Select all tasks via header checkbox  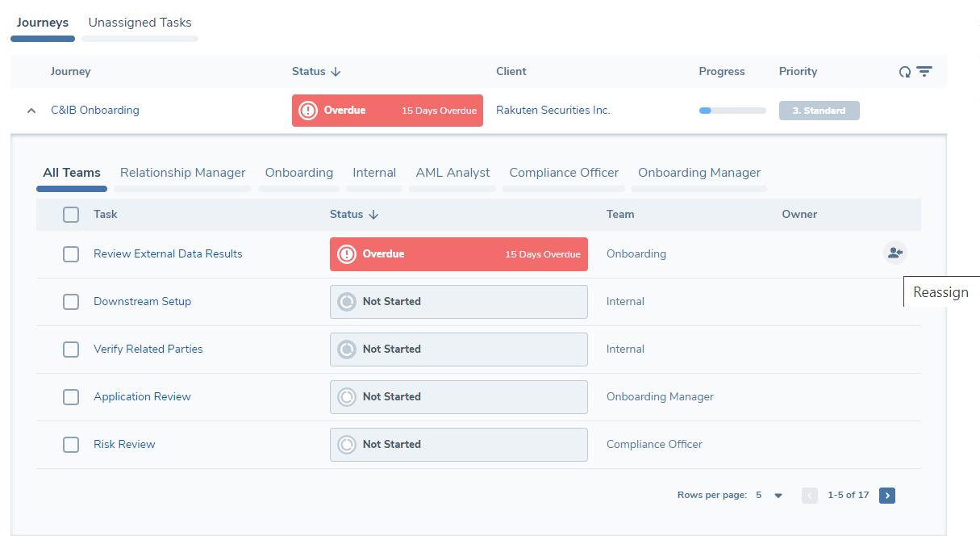[x=71, y=215]
